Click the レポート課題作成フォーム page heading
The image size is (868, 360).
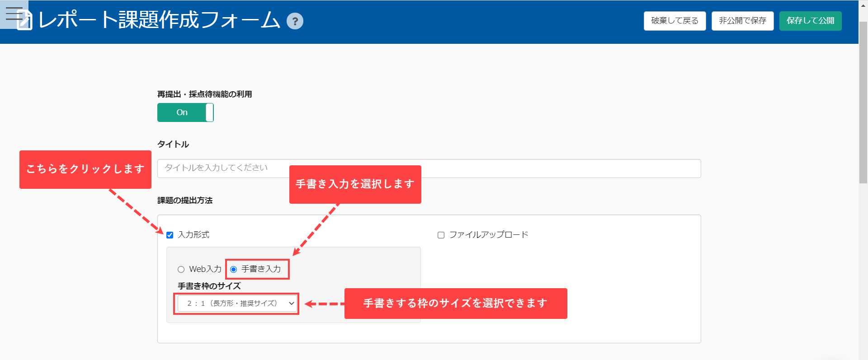pos(159,20)
